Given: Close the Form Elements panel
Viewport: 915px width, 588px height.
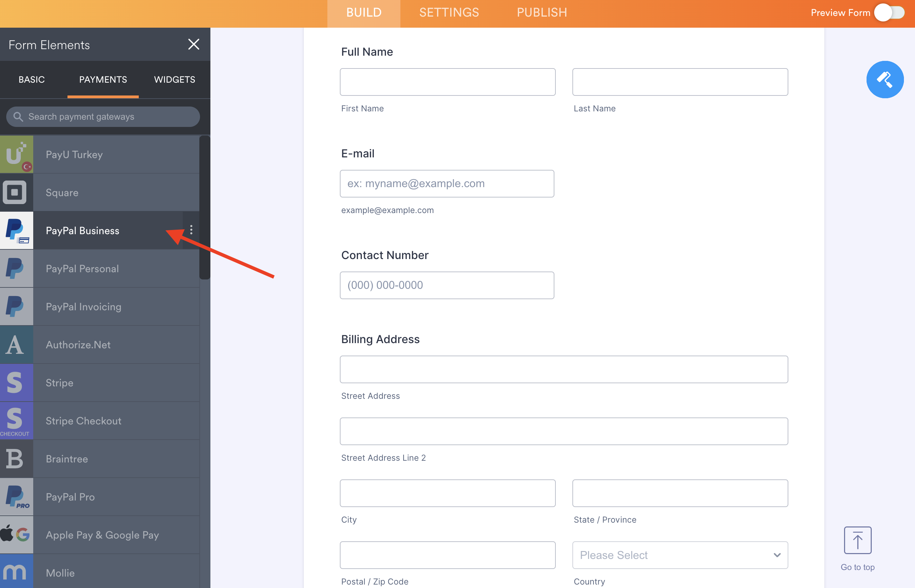Looking at the screenshot, I should pyautogui.click(x=194, y=44).
